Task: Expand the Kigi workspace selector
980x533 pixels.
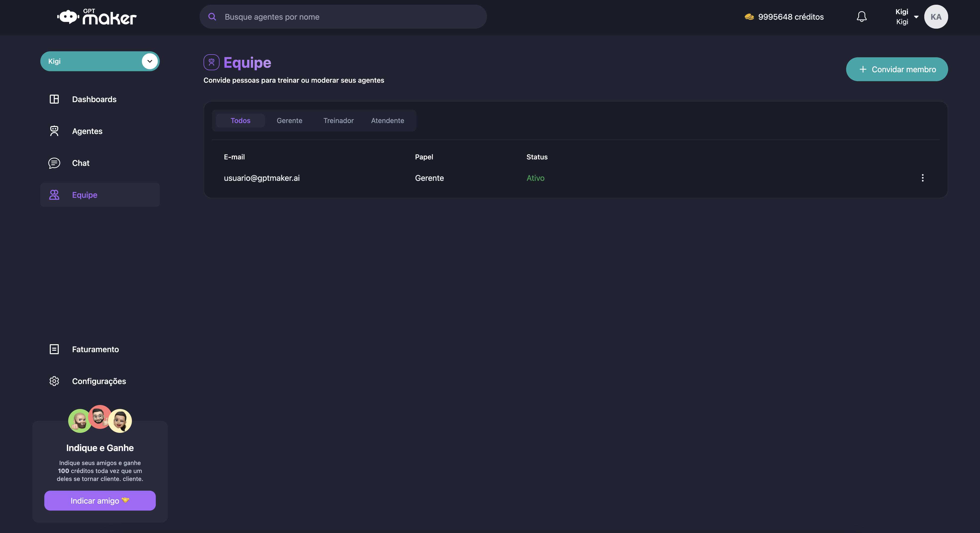Action: point(150,61)
